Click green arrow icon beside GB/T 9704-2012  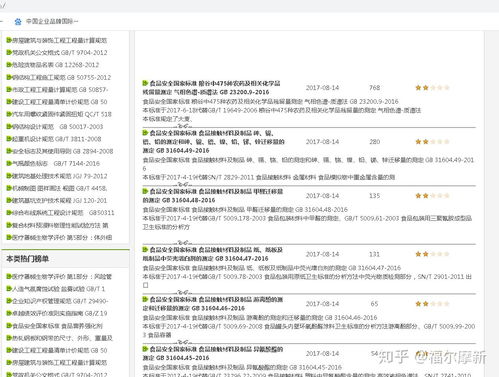pyautogui.click(x=9, y=52)
